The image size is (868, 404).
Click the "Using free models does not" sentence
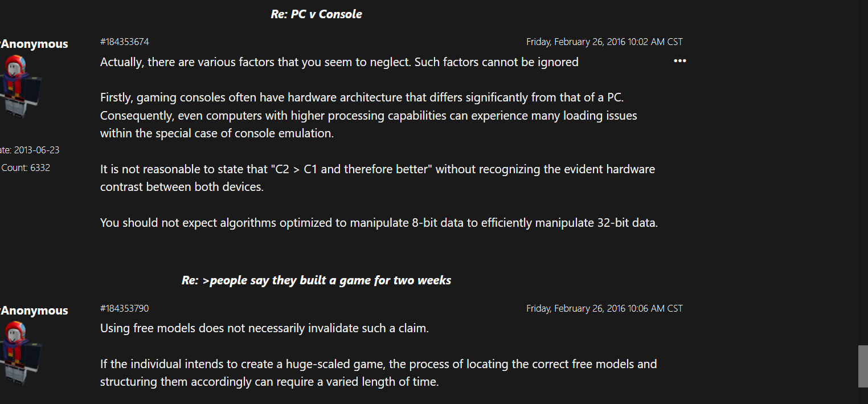point(264,328)
